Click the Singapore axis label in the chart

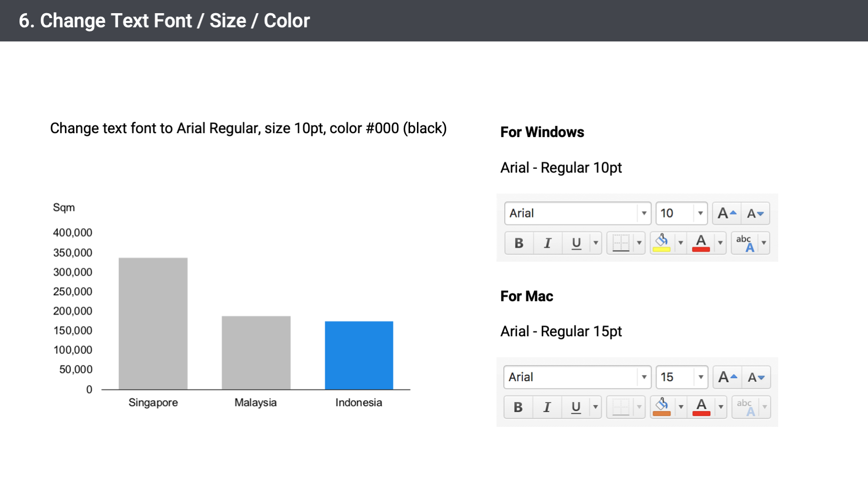point(153,403)
